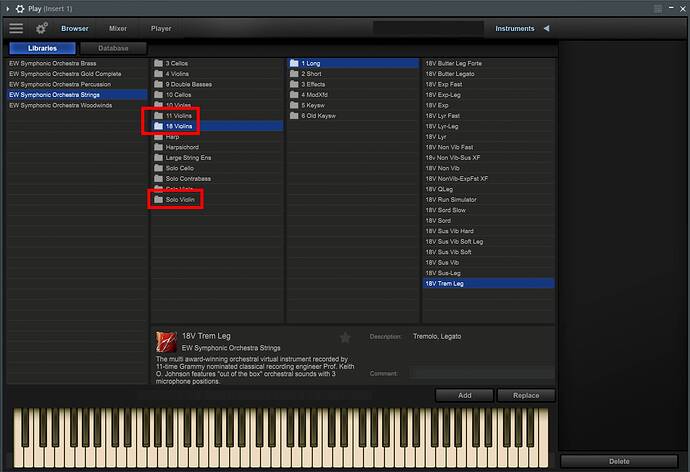
Task: Select EW Symphonic Orchestra Brass library
Action: coord(77,63)
